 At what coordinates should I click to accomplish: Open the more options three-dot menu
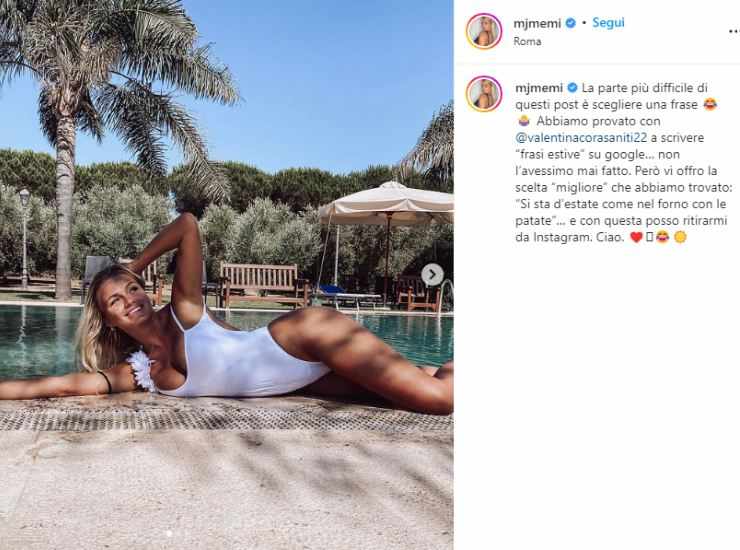(734, 31)
